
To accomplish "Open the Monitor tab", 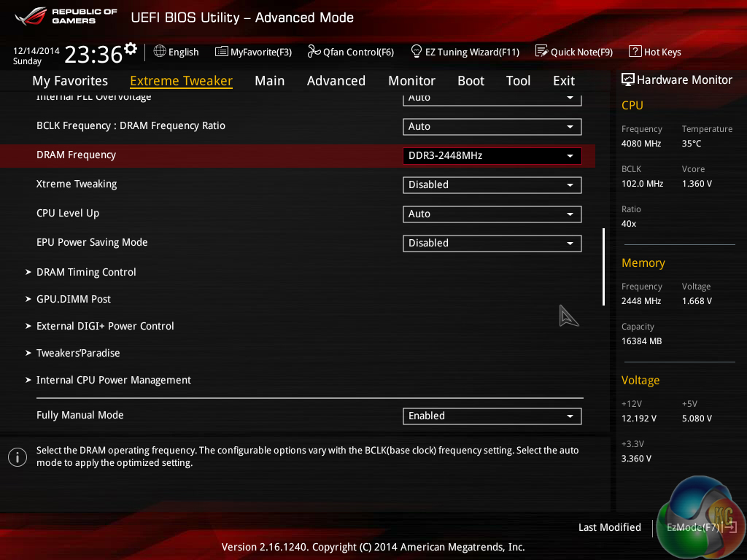I will click(x=411, y=81).
